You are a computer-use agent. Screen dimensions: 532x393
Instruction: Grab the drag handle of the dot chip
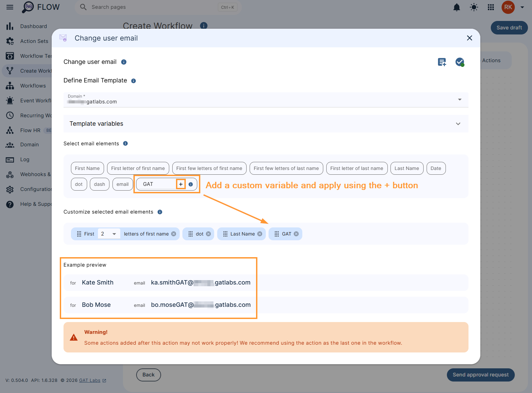tap(191, 234)
